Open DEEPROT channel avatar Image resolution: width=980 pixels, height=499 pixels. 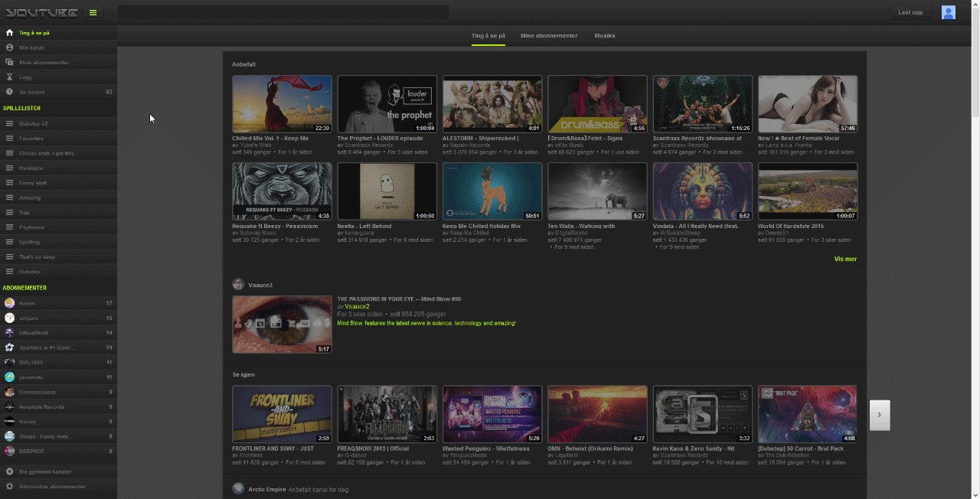9,451
